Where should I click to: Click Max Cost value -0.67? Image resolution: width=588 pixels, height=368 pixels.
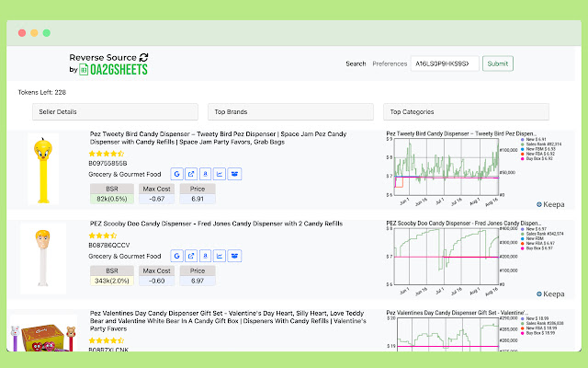(x=157, y=199)
